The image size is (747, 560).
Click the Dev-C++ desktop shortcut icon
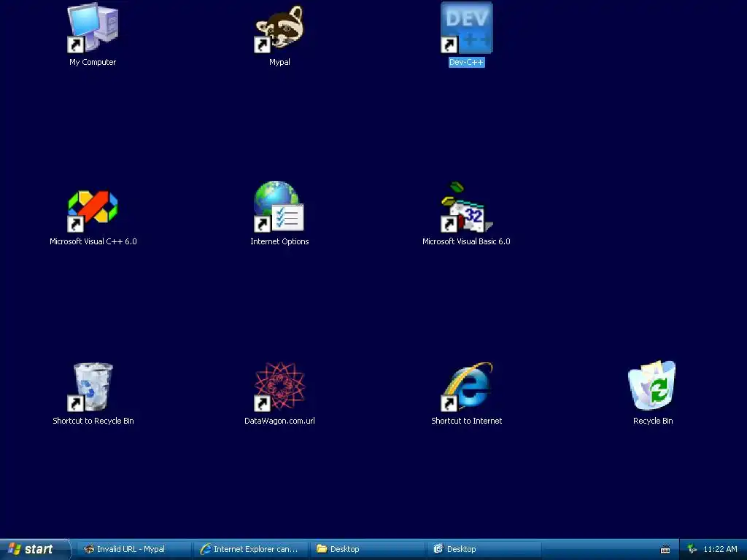466,28
